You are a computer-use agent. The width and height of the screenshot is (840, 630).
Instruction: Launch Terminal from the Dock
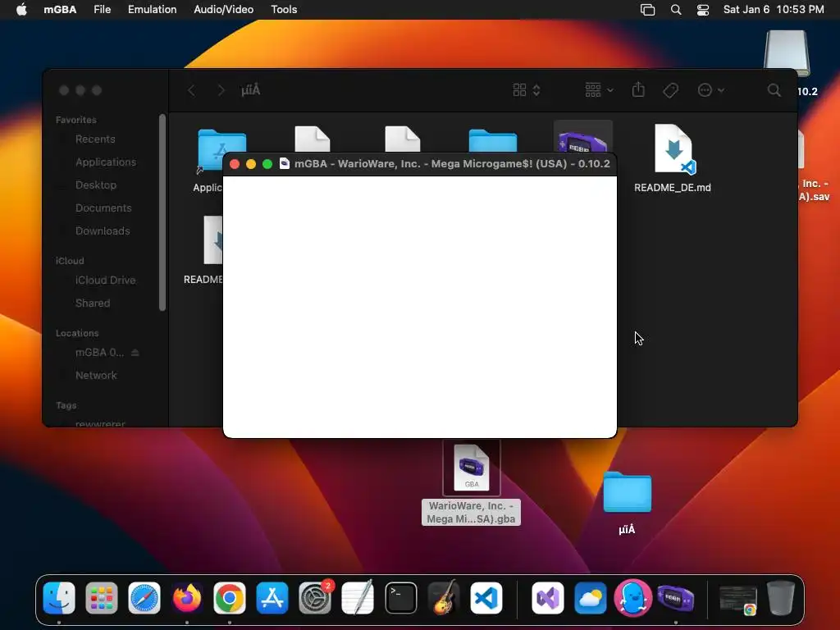pyautogui.click(x=400, y=598)
